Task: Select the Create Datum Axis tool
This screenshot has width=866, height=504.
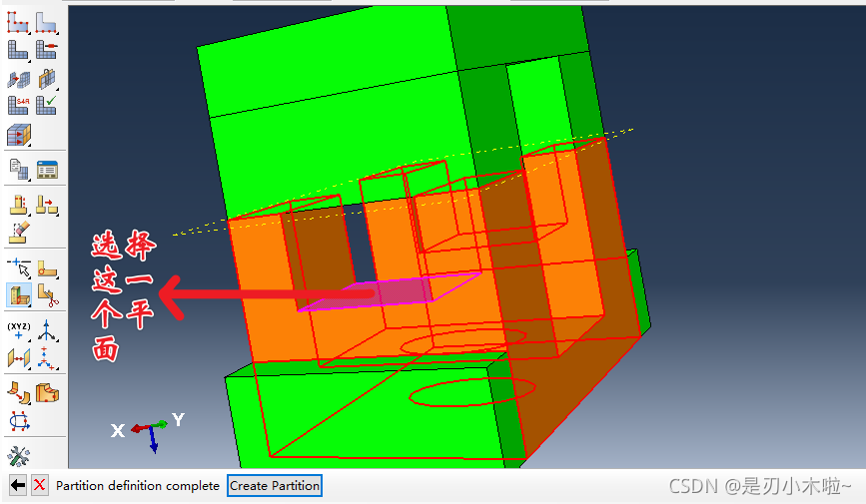Action: click(x=47, y=330)
